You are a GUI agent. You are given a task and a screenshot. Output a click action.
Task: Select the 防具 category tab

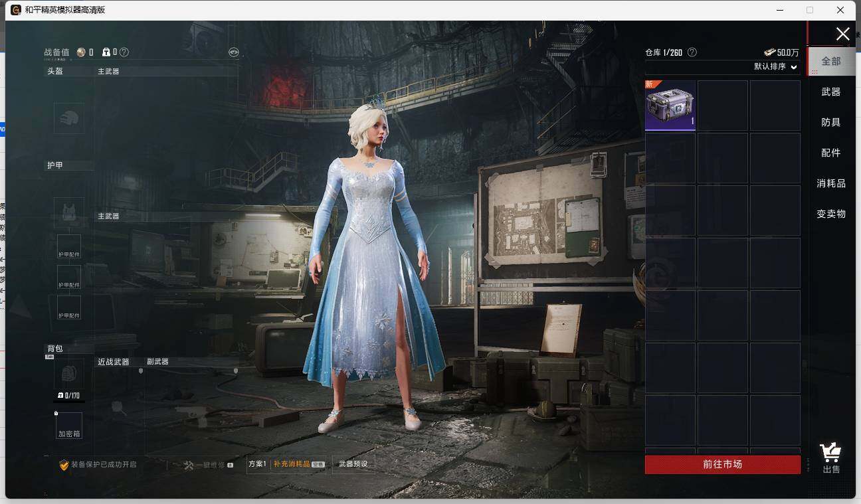831,122
